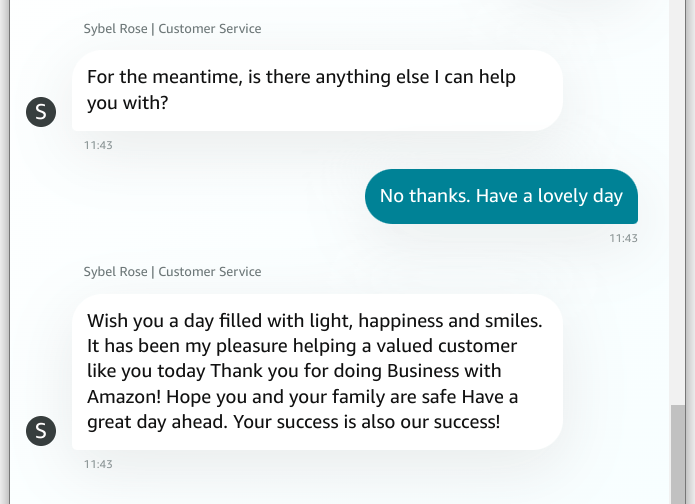Click 'Your success is also our success!' text

[367, 422]
